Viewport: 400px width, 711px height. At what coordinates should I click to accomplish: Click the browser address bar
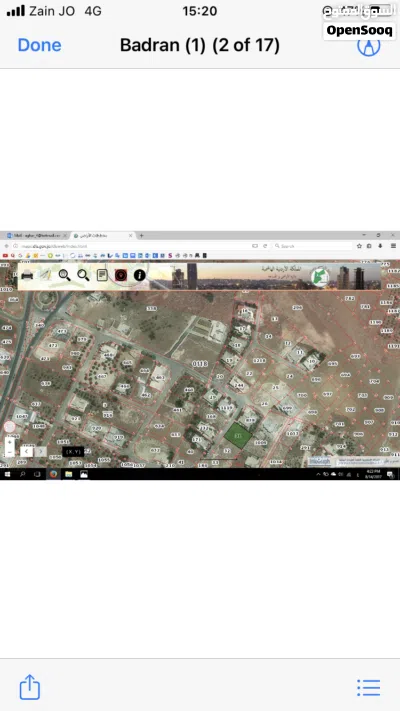pyautogui.click(x=132, y=246)
